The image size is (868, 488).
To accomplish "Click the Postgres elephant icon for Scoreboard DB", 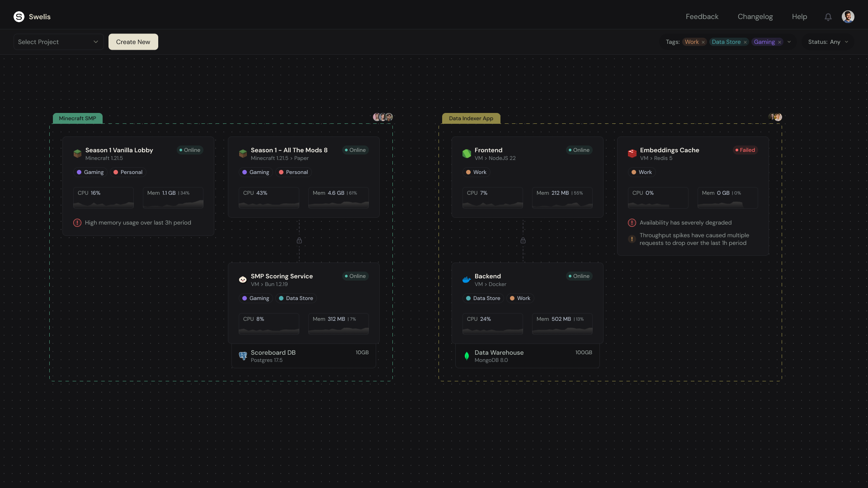I will tap(243, 356).
